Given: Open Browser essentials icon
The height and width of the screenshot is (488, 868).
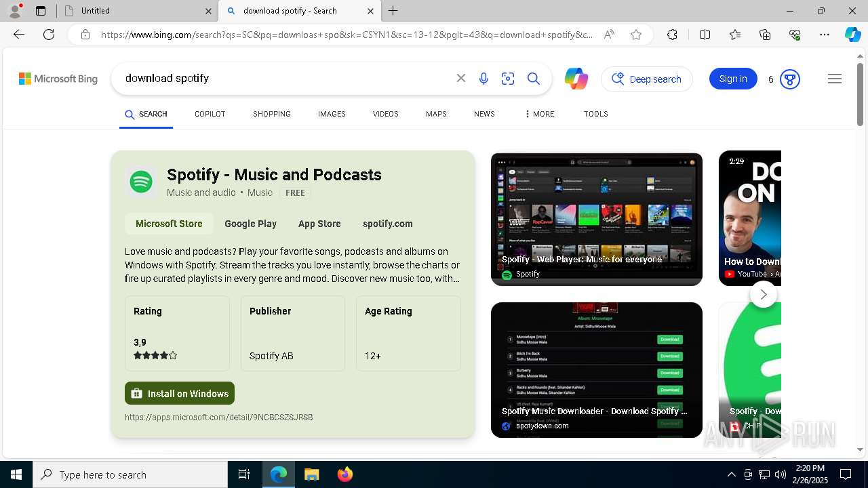Looking at the screenshot, I should (795, 35).
